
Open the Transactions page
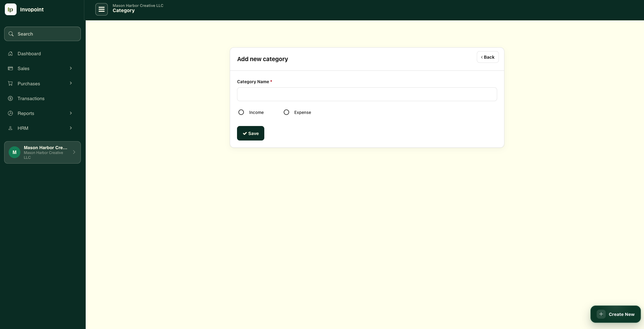point(42,98)
